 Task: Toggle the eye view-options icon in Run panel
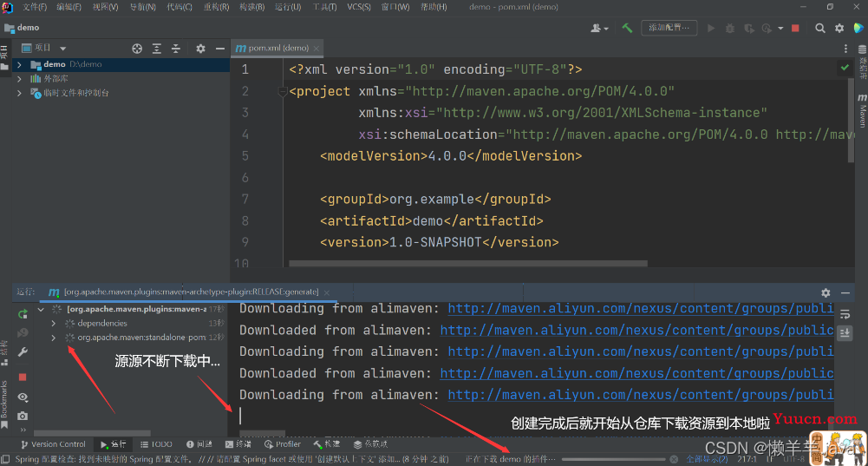(x=23, y=397)
